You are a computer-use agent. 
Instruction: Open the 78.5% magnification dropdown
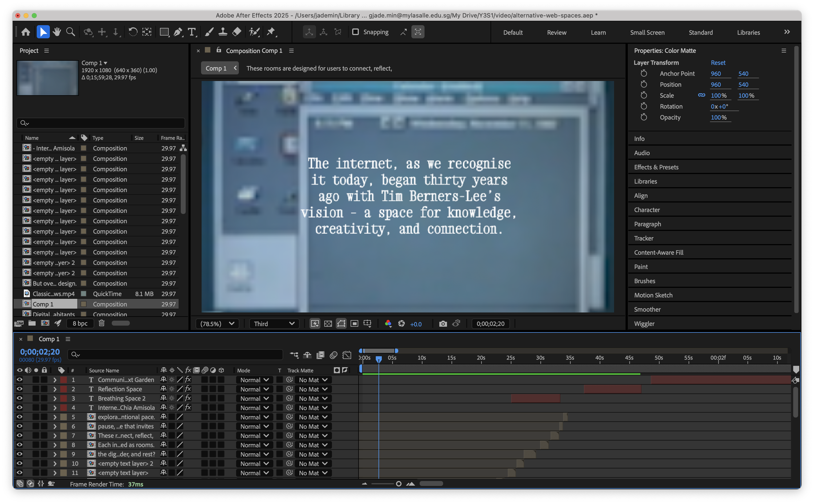[217, 324]
